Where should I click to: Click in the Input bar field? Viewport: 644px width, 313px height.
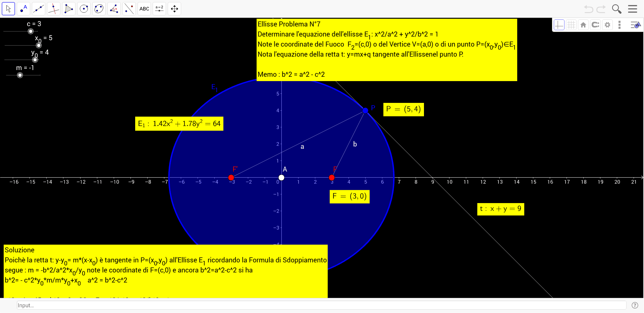click(x=321, y=305)
